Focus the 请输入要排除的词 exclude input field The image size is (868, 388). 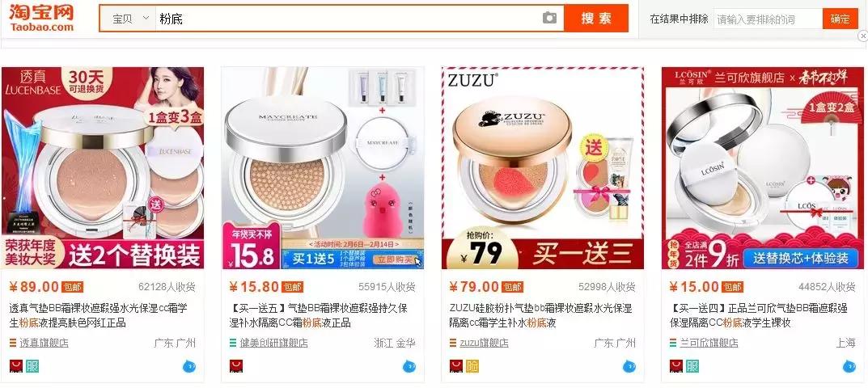pyautogui.click(x=768, y=19)
